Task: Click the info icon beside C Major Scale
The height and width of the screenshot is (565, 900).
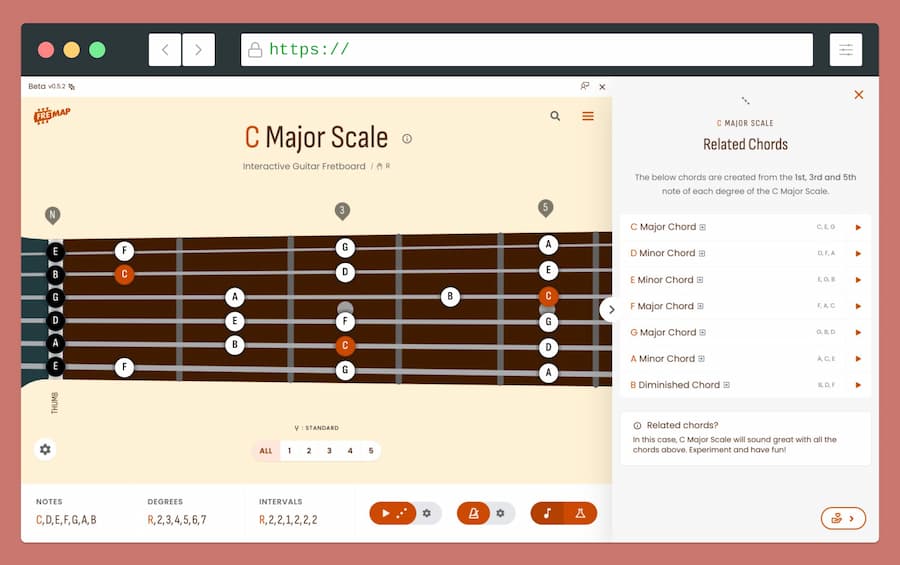Action: pos(407,139)
